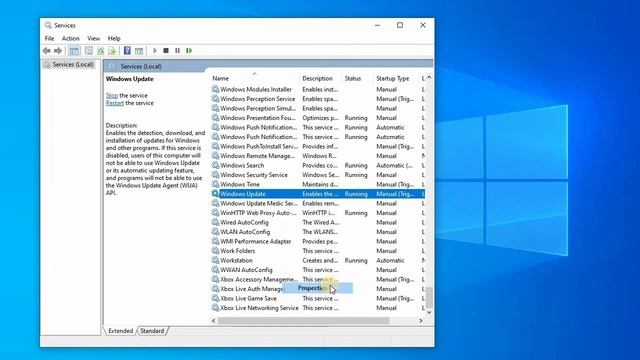Image resolution: width=640 pixels, height=360 pixels.
Task: Click the Restart Service toolbar icon
Action: coord(189,51)
